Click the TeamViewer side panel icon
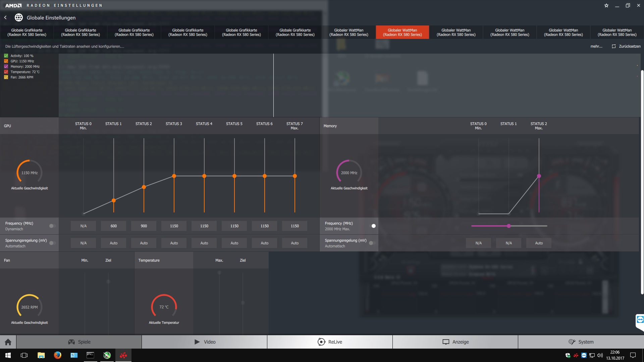The height and width of the screenshot is (362, 644). tap(640, 319)
